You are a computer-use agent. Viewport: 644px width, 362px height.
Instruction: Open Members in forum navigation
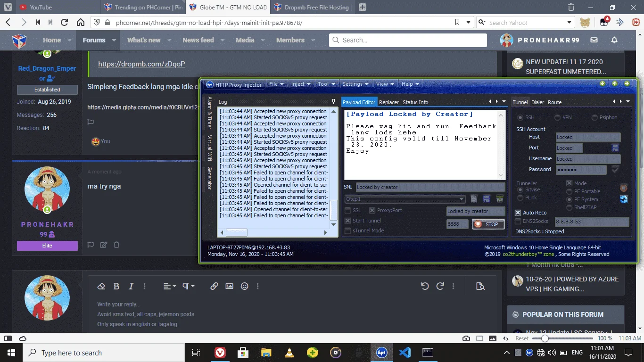[290, 40]
